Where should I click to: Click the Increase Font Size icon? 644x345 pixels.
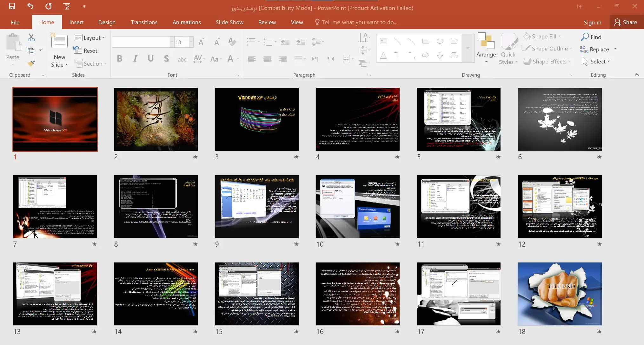point(201,42)
